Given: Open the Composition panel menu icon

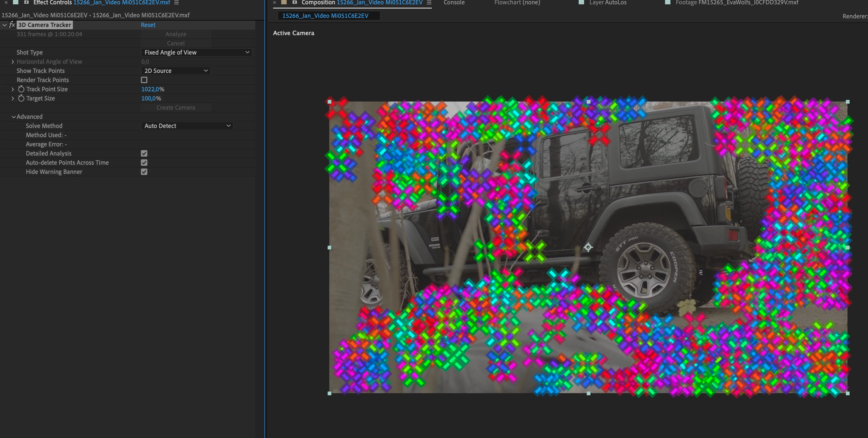Looking at the screenshot, I should (x=429, y=3).
